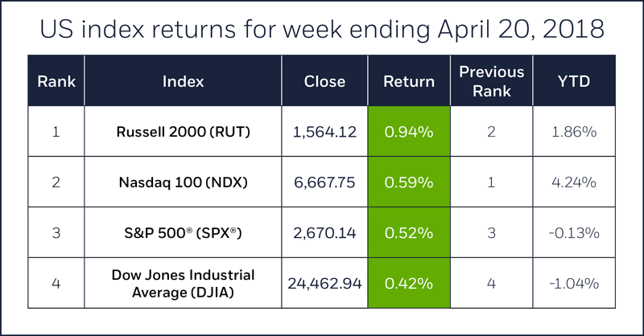The image size is (644, 336).
Task: Select the Rank column header
Action: (56, 81)
